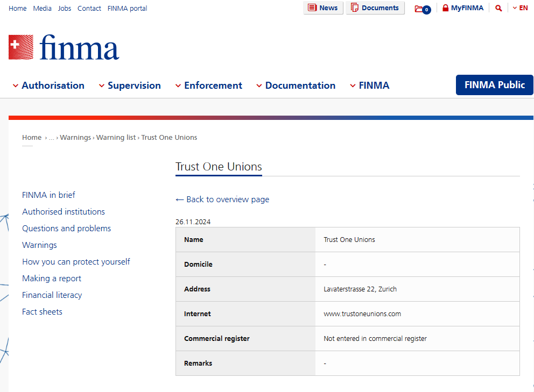Open the FINMA portal link
Screen dimensions: 534x392
pyautogui.click(x=128, y=8)
